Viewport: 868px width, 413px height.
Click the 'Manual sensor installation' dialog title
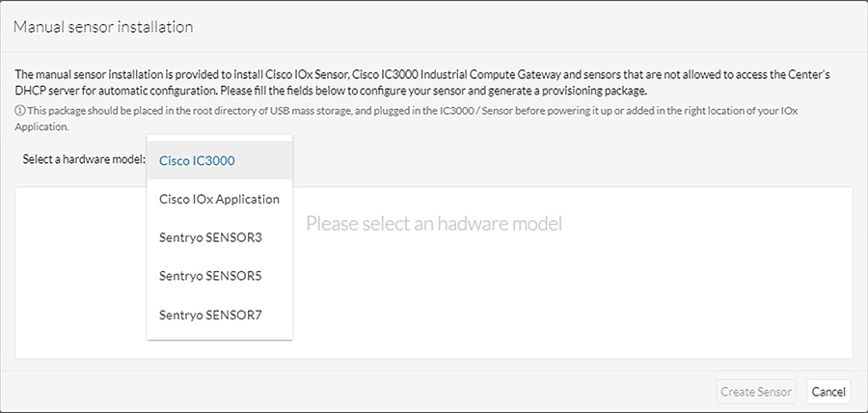coord(103,27)
